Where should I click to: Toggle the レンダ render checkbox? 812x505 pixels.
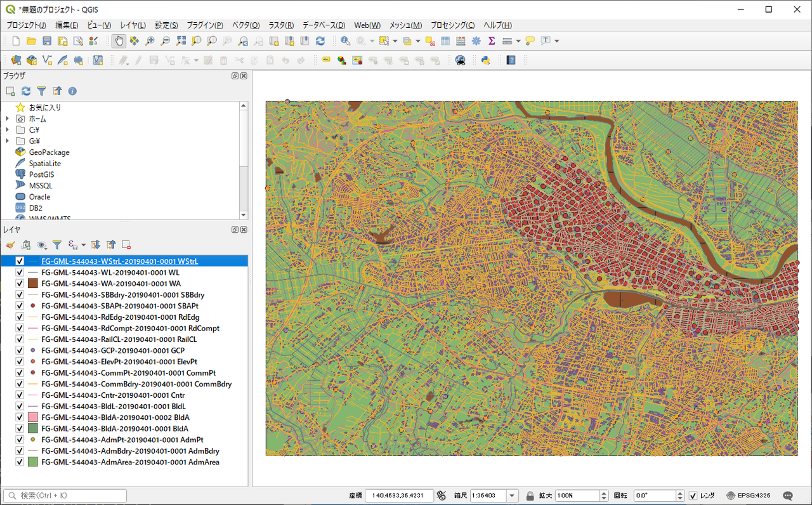point(693,495)
